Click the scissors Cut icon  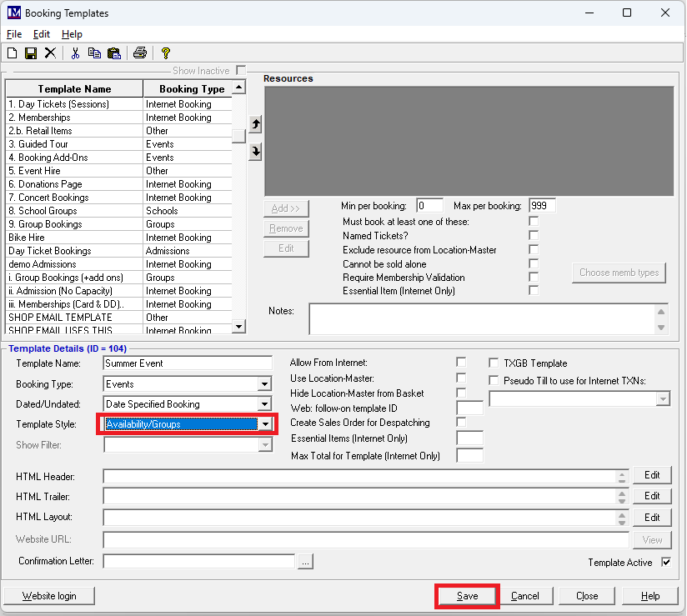(75, 53)
